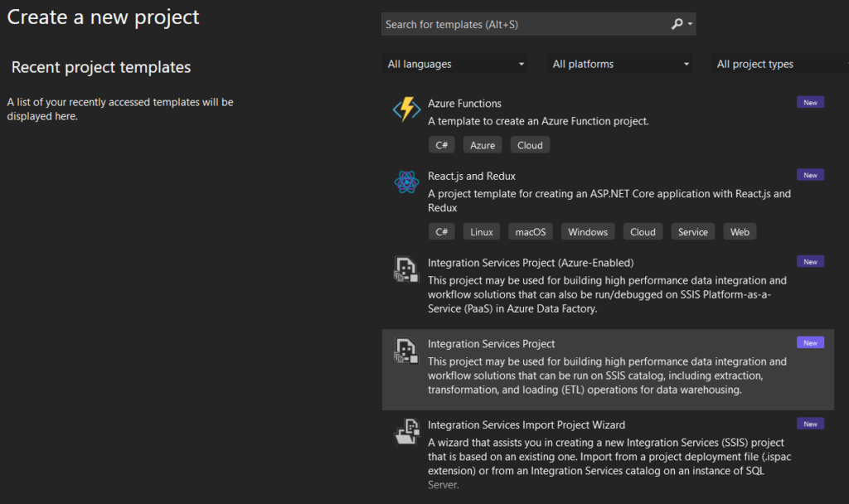Click the React.js and Redux atom icon
This screenshot has height=504, width=849.
(x=406, y=182)
